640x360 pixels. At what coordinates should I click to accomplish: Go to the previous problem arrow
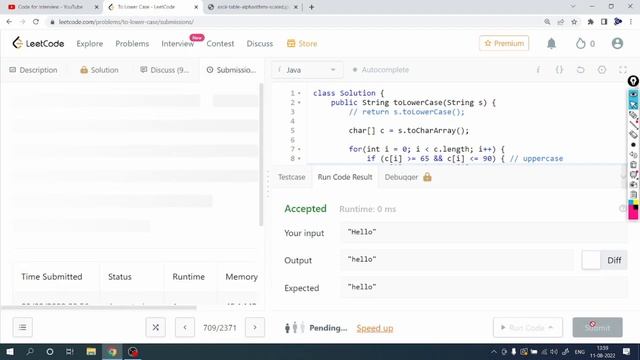click(185, 327)
